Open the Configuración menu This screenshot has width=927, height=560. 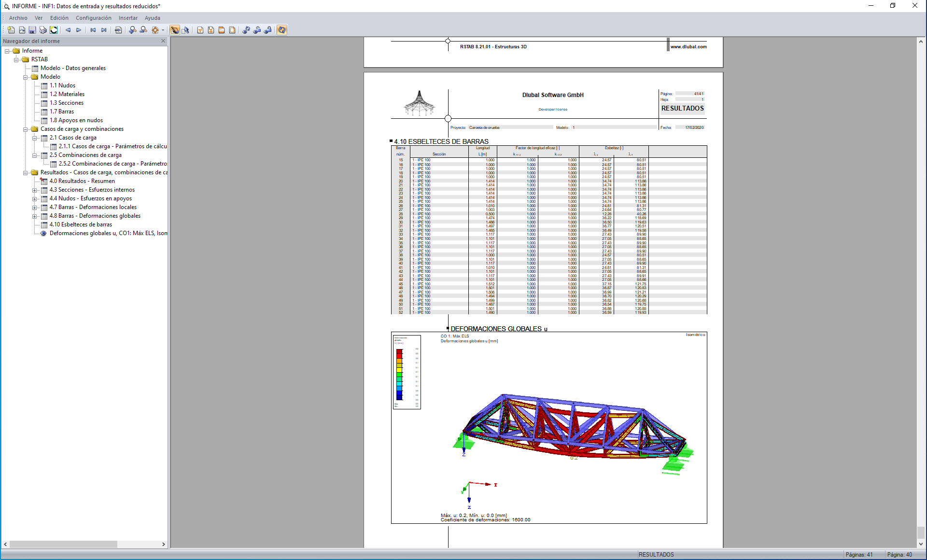[93, 18]
